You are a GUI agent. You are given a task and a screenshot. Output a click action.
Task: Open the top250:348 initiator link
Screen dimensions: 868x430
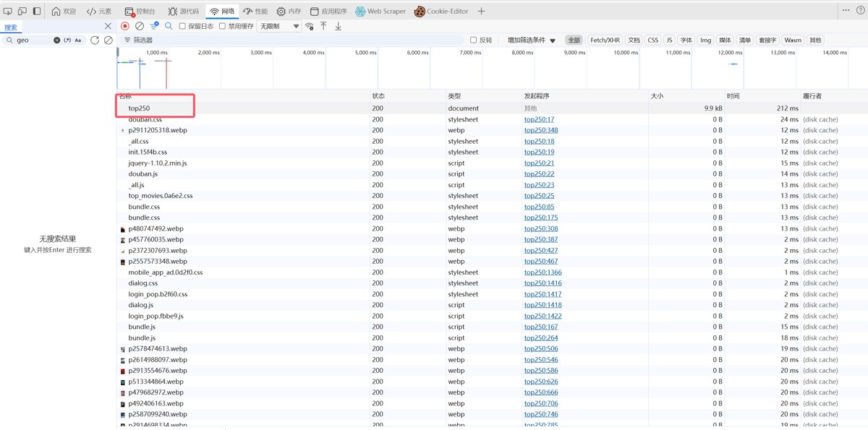(540, 131)
